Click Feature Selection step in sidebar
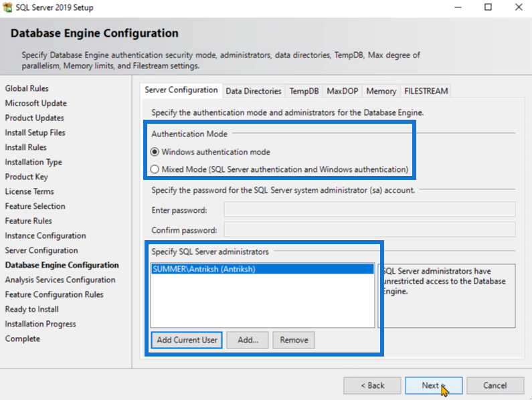Viewport: 532px width, 400px height. pos(35,206)
